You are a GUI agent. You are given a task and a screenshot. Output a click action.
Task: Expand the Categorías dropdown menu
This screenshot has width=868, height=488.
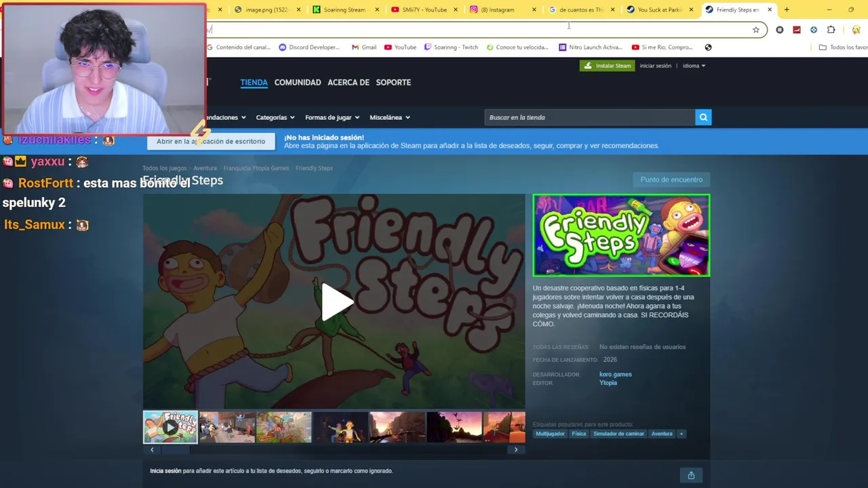[275, 117]
